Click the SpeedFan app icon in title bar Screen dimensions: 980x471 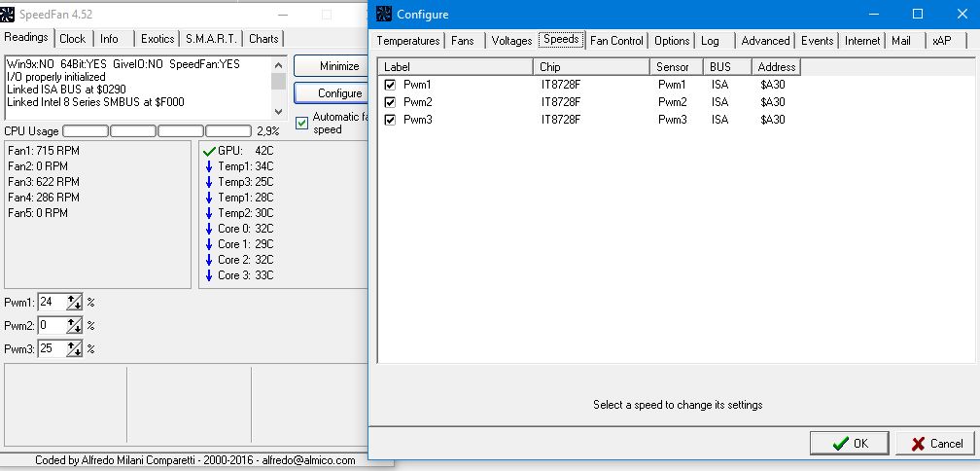[8, 14]
